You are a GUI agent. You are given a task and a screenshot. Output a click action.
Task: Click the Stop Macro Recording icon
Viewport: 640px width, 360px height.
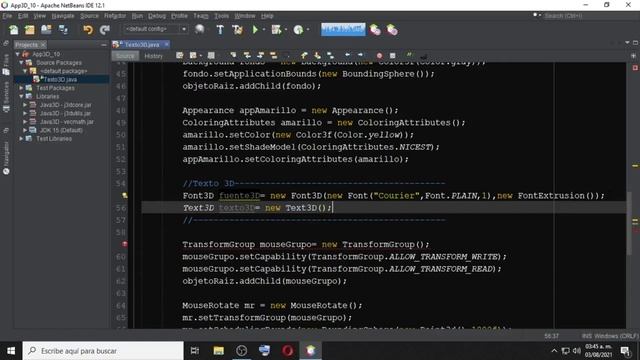tap(392, 56)
